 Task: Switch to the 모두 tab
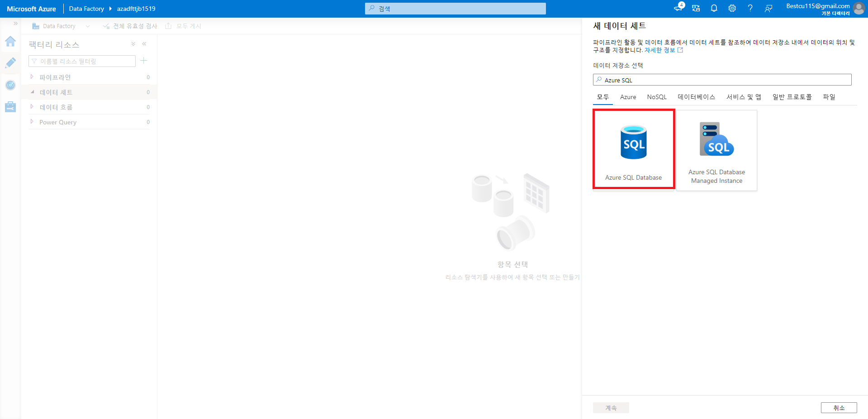[603, 97]
